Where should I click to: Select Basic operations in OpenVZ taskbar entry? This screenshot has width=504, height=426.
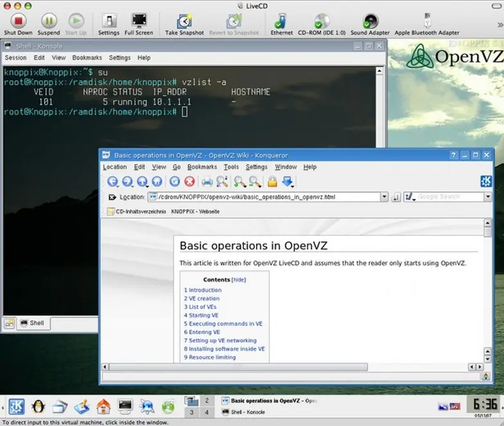(270, 401)
